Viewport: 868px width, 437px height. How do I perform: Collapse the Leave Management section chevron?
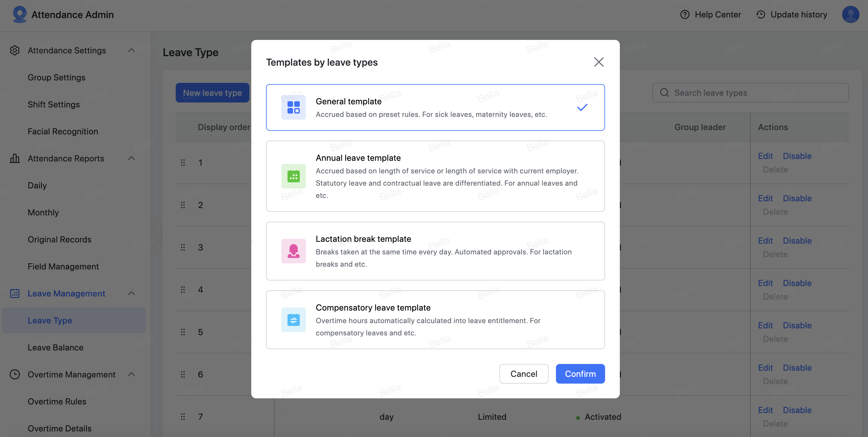click(131, 294)
